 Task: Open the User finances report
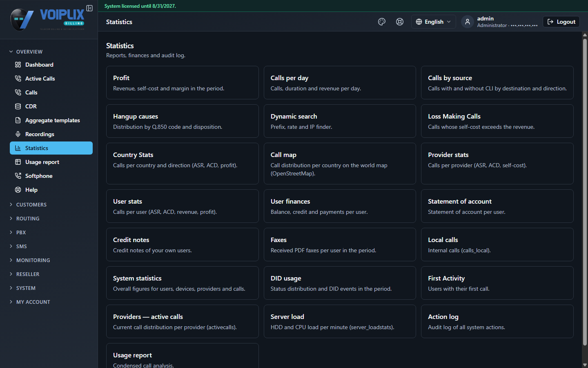[340, 206]
